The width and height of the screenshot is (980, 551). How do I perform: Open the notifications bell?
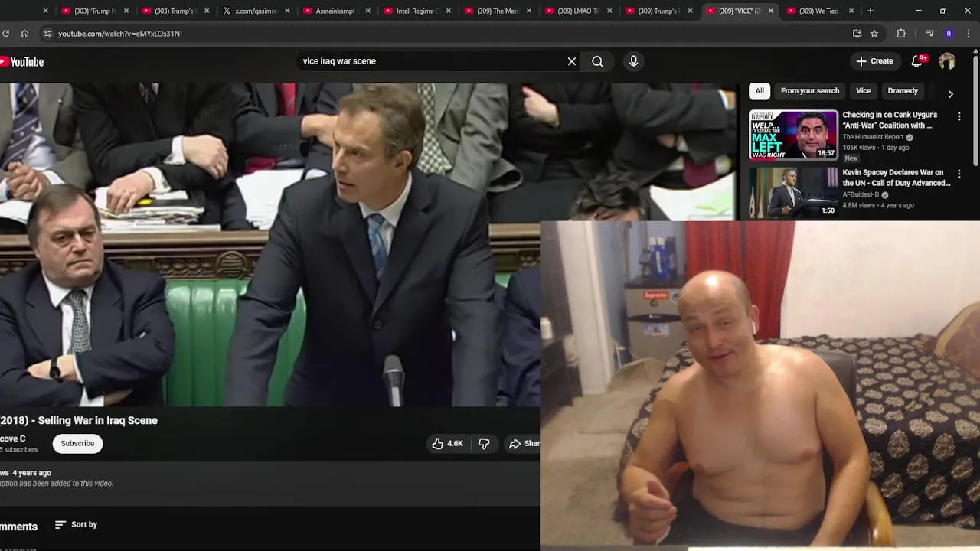917,61
